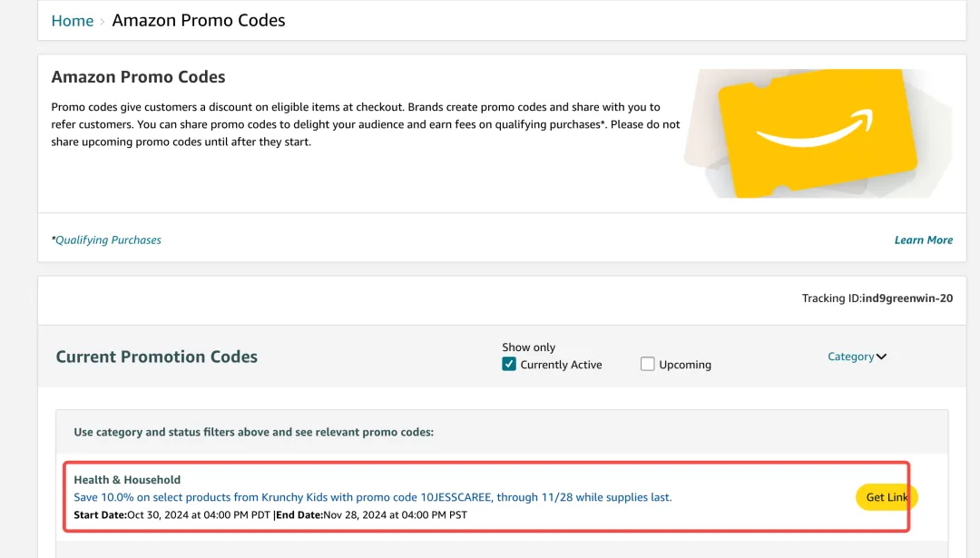Uncheck the Currently Active checkbox

coord(509,364)
